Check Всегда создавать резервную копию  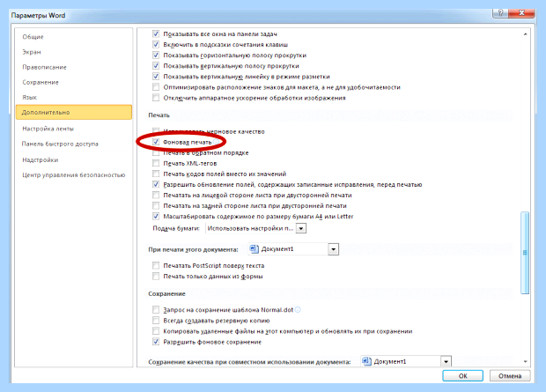[x=156, y=321]
